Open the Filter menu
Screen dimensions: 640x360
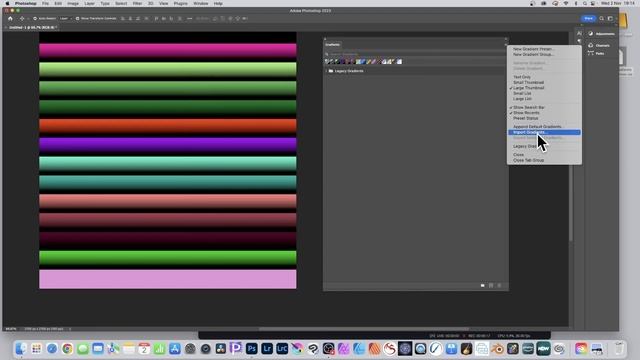click(x=137, y=3)
